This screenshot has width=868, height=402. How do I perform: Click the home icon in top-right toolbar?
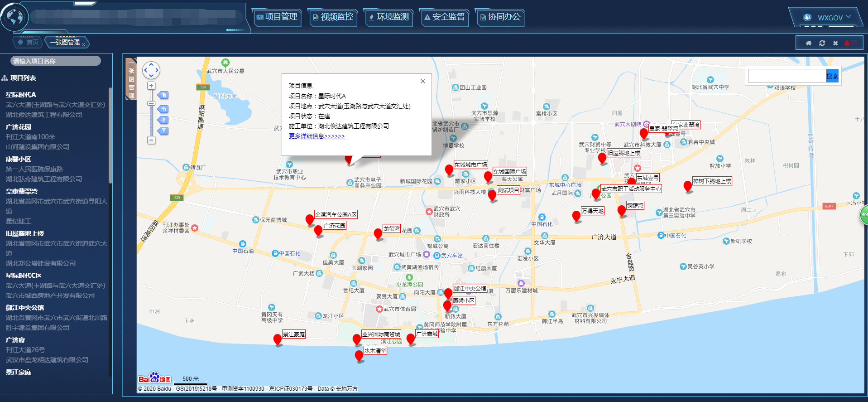tap(808, 43)
